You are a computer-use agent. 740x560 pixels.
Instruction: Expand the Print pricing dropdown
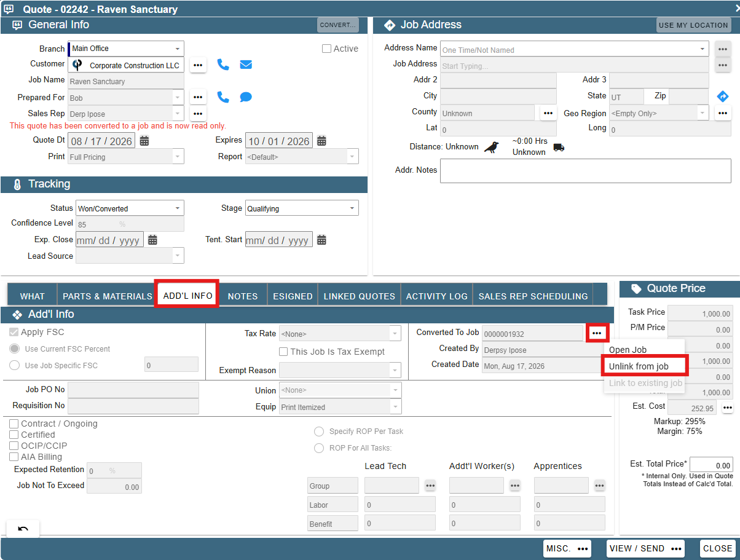(177, 157)
